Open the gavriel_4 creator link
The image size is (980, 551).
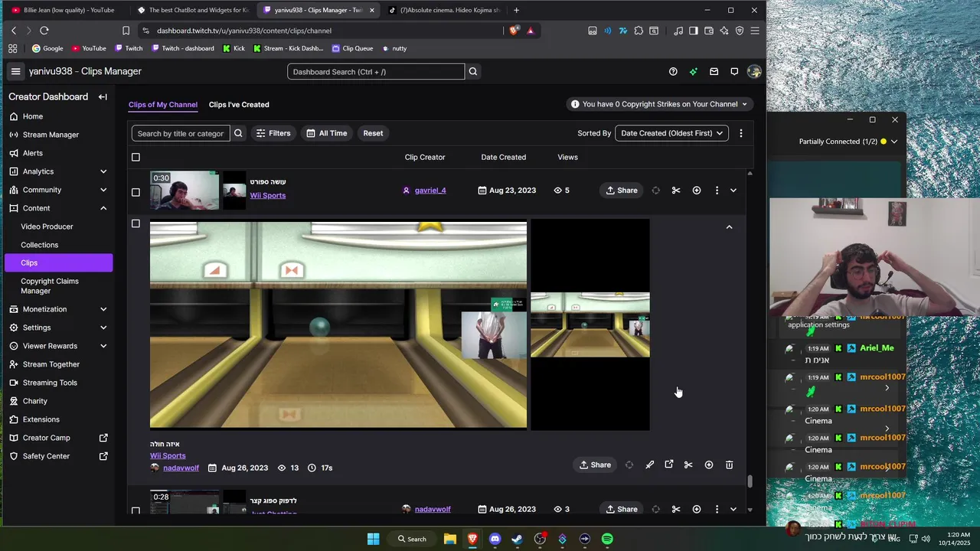(430, 191)
